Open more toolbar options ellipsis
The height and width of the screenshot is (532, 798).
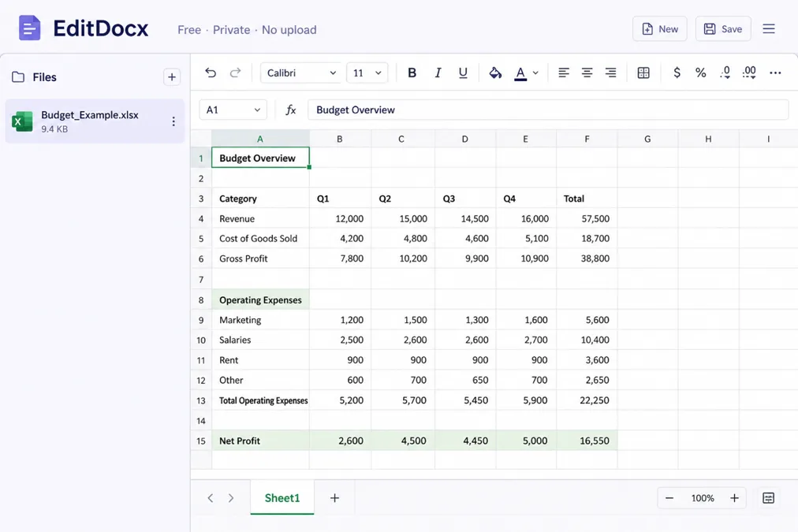(775, 73)
